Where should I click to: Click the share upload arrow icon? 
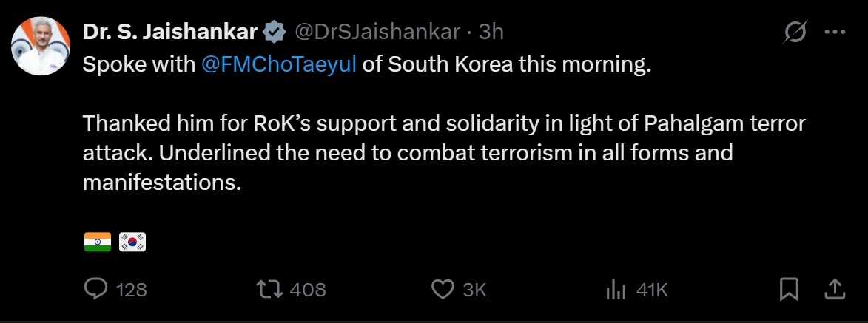pos(835,289)
